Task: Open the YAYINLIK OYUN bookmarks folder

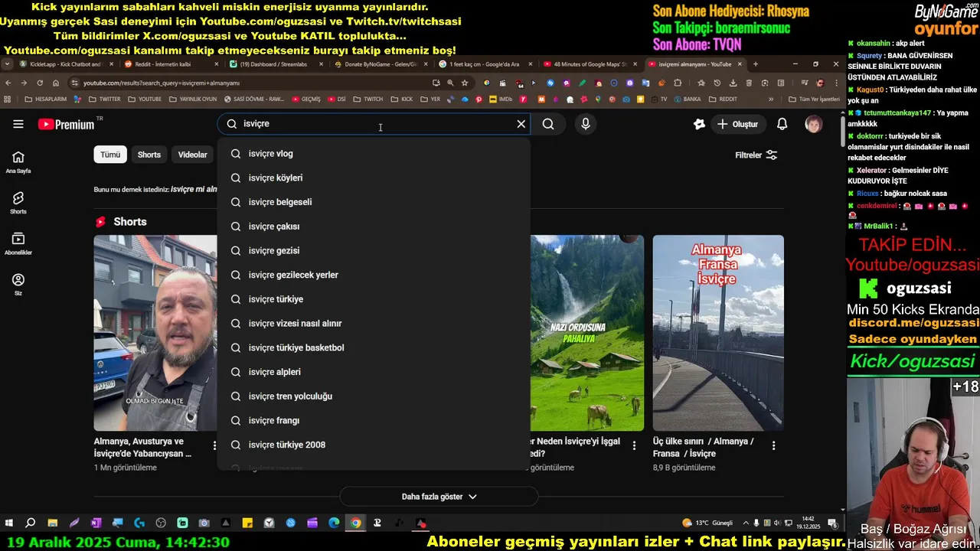Action: 193,99
